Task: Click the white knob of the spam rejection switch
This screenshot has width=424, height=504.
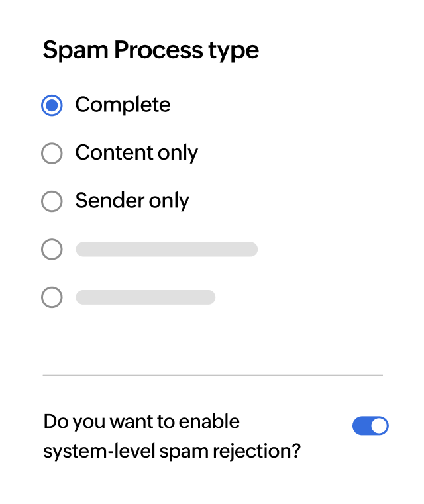Action: click(379, 426)
